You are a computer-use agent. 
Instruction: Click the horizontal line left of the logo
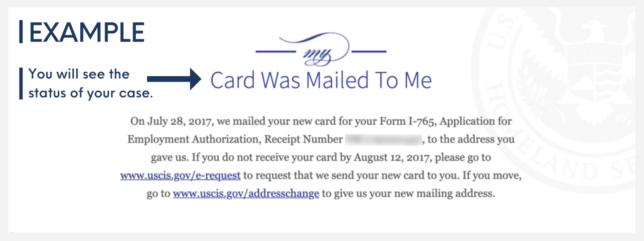point(276,51)
